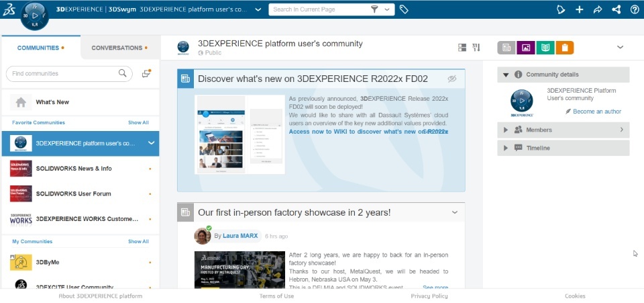
Task: Click Become an author link
Action: tap(597, 112)
